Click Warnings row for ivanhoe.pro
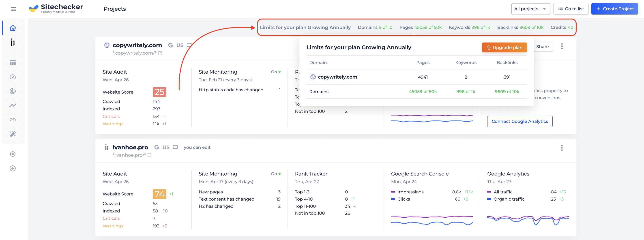Viewport: 644px width, 240px height. click(135, 226)
